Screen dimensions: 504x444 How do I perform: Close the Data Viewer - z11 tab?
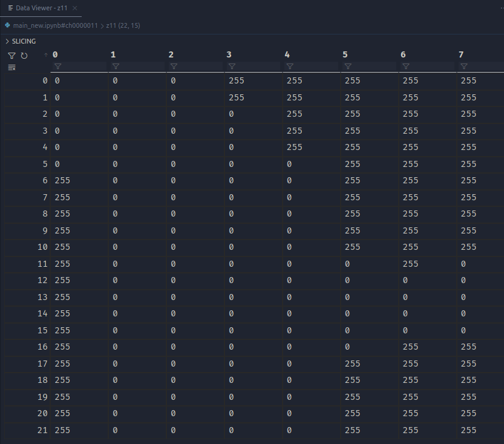click(x=74, y=8)
